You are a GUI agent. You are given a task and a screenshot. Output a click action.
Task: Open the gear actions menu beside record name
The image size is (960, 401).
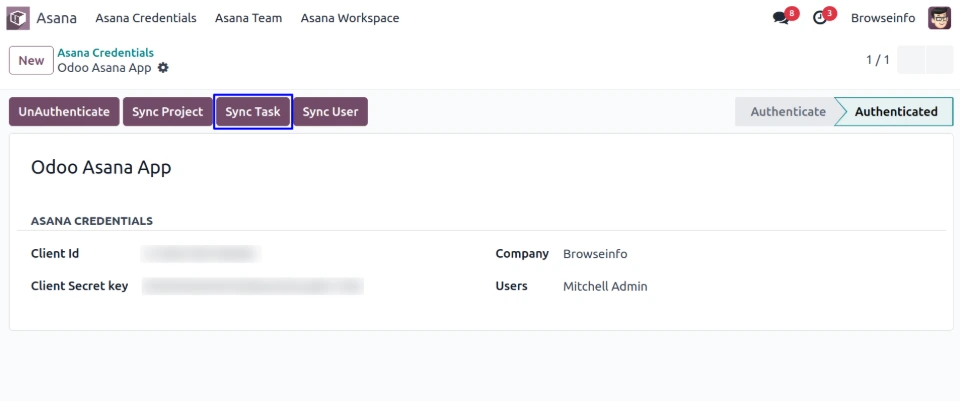pyautogui.click(x=163, y=68)
